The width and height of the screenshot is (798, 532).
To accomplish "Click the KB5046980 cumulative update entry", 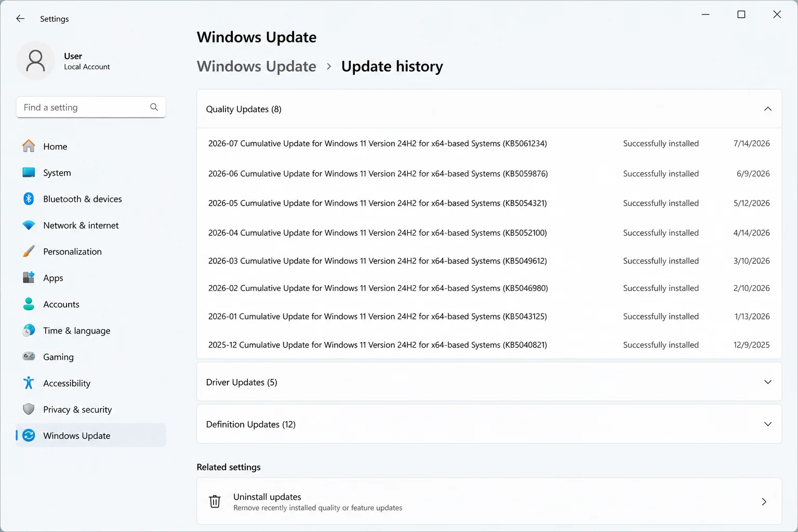I will [489, 288].
